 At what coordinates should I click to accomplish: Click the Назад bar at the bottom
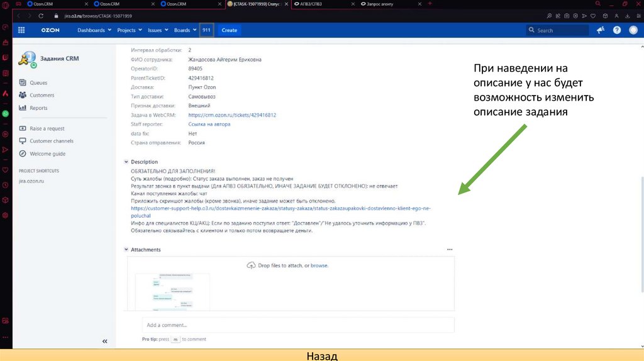[x=322, y=355]
